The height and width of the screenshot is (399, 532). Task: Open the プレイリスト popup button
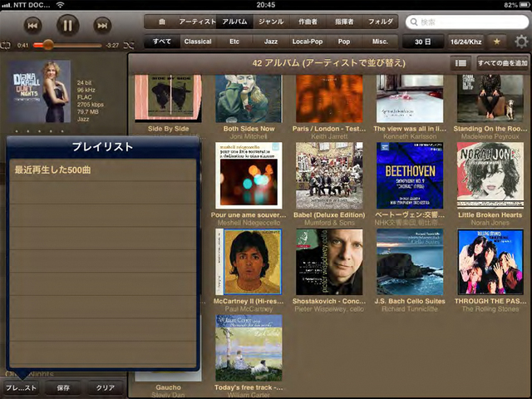point(21,387)
